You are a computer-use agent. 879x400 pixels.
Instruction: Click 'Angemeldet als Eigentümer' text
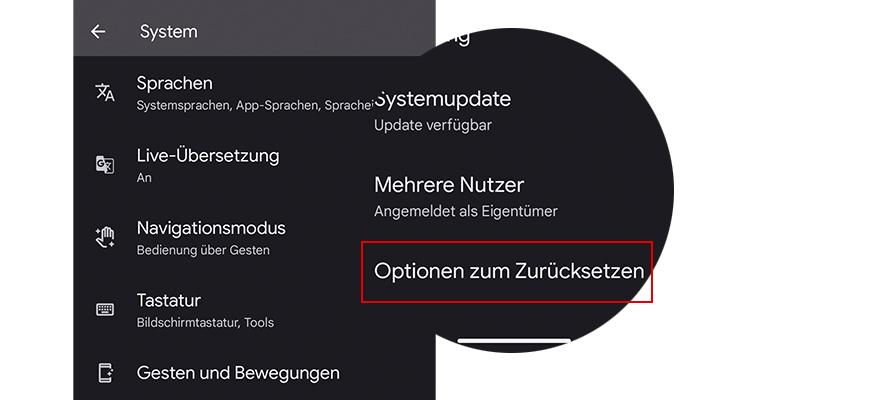click(466, 211)
